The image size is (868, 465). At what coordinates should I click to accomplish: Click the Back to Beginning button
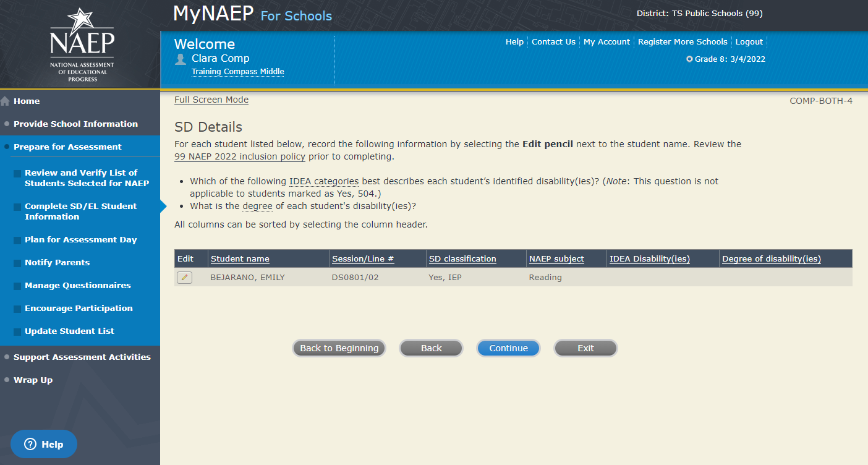coord(339,348)
